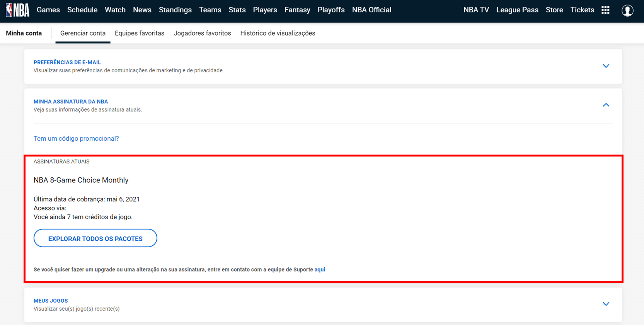This screenshot has width=644, height=325.
Task: Open Histórico de visualizações tab
Action: click(278, 33)
